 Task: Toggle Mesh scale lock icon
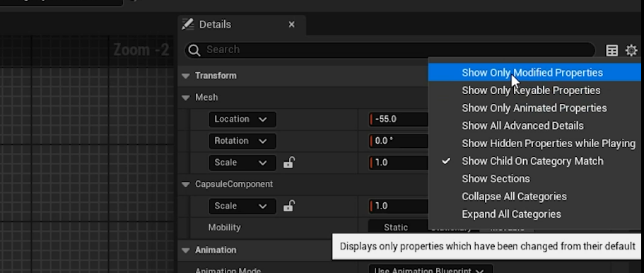coord(288,163)
